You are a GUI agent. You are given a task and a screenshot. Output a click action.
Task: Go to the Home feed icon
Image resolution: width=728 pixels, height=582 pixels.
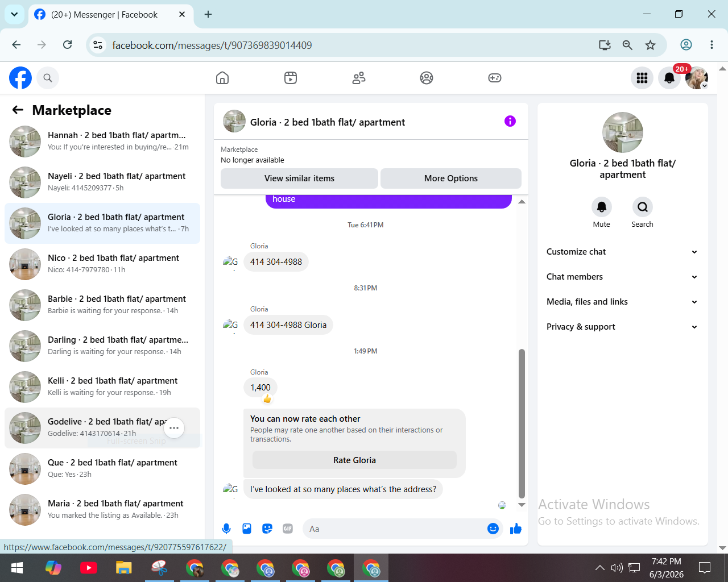(222, 78)
